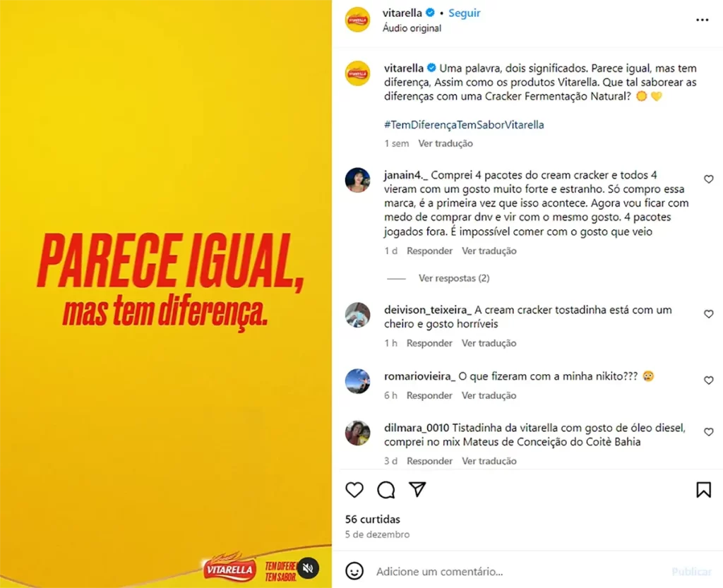Unmute the video with speaker icon
723x588 pixels.
pos(308,568)
